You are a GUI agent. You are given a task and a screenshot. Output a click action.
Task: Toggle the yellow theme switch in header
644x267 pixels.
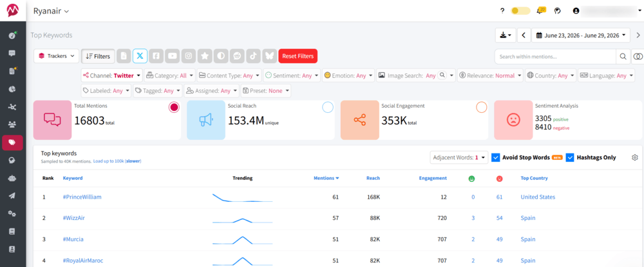520,11
